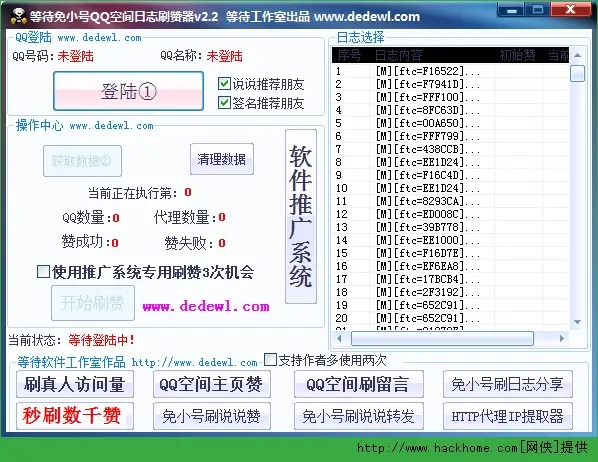This screenshot has height=462, width=598.
Task: Click the 刷真人访问量 button
Action: (75, 384)
